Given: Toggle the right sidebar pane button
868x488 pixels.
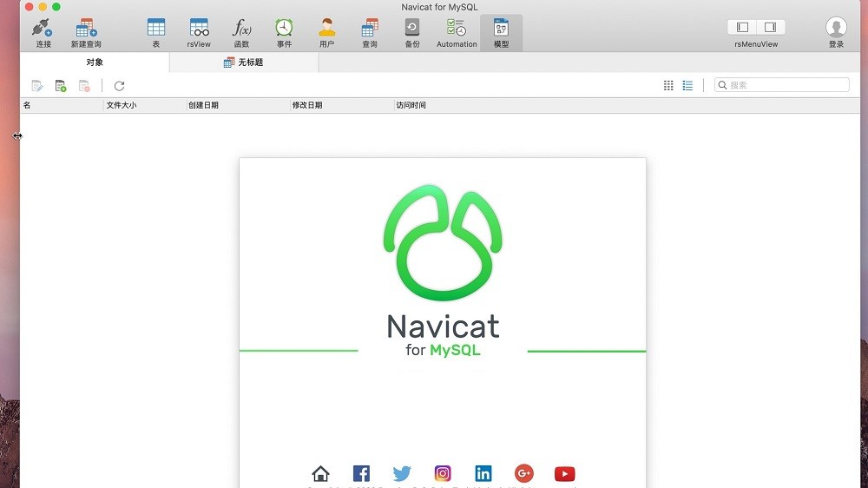Looking at the screenshot, I should pyautogui.click(x=770, y=28).
